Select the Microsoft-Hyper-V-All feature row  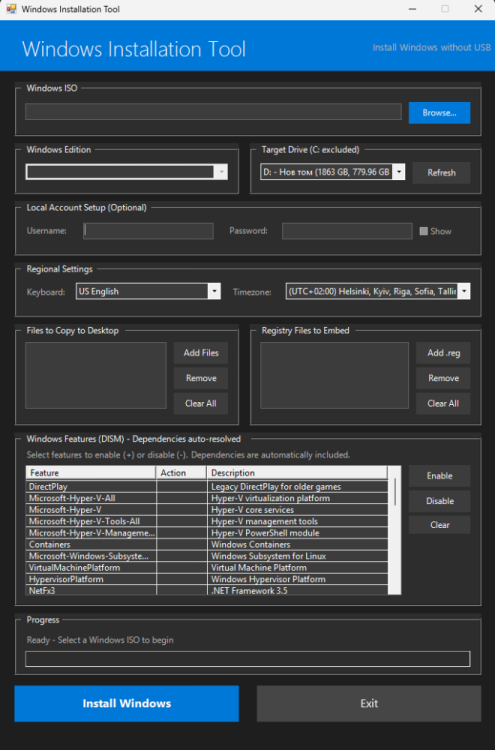coord(207,498)
